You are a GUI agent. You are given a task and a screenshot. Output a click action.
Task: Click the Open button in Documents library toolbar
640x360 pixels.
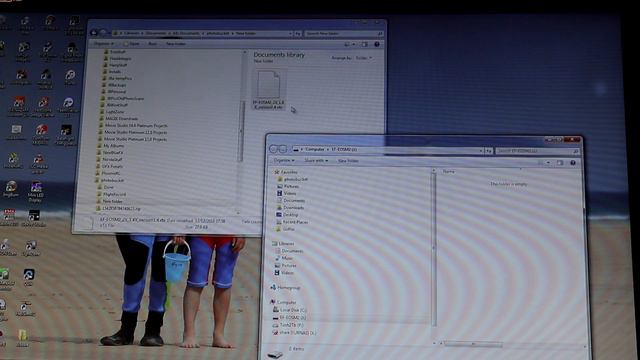pos(132,44)
